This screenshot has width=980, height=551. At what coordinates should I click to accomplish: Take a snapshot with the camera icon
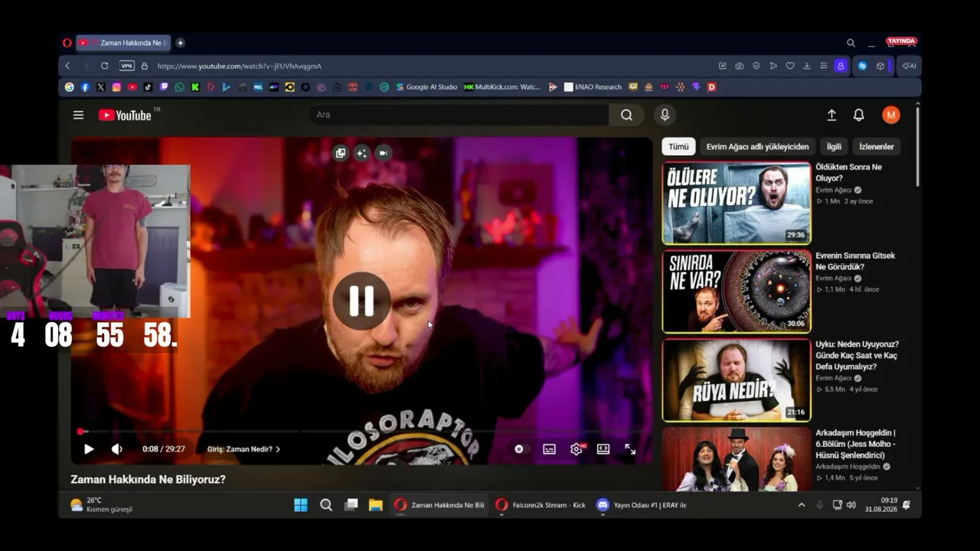pyautogui.click(x=739, y=66)
